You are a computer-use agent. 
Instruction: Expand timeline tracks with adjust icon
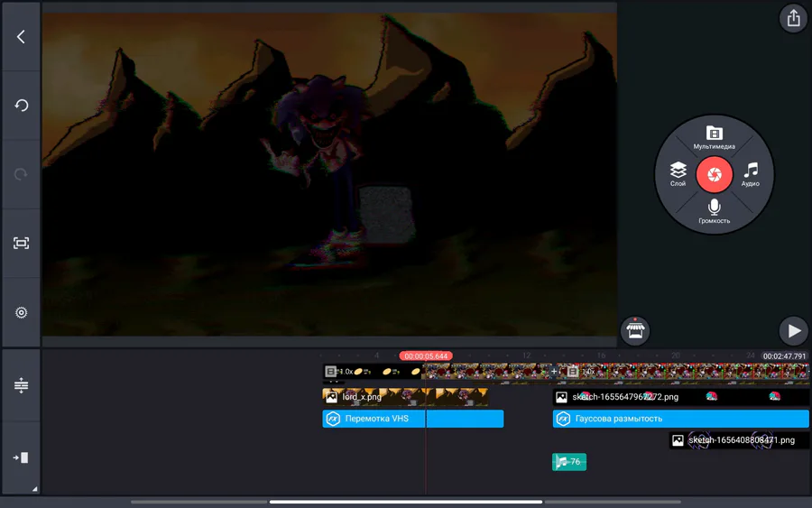point(21,385)
